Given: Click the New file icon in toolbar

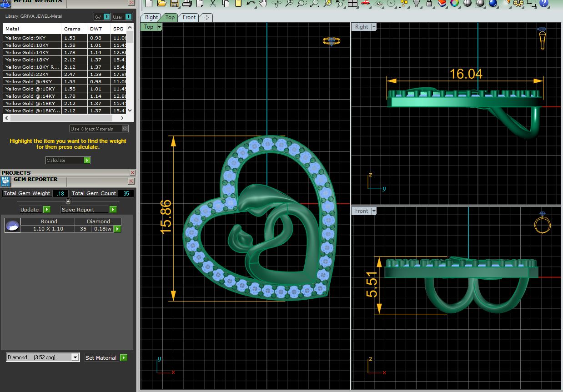Looking at the screenshot, I should 148,3.
